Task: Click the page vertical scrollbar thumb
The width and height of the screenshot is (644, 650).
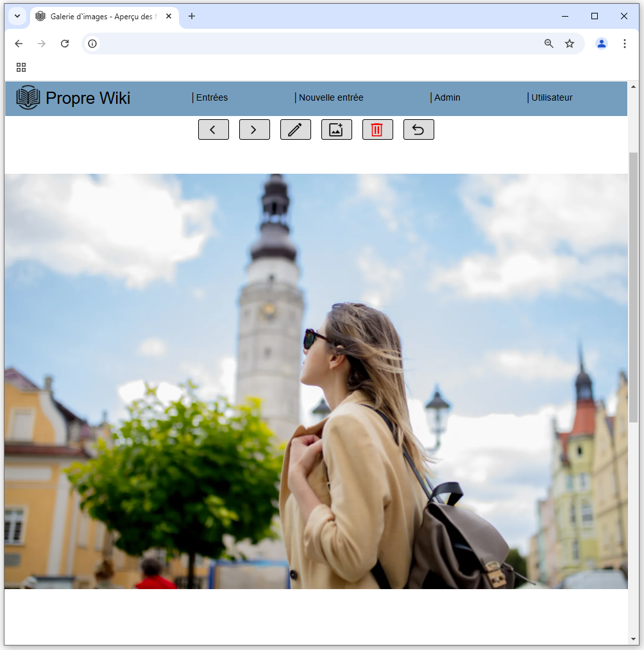Action: coord(633,287)
